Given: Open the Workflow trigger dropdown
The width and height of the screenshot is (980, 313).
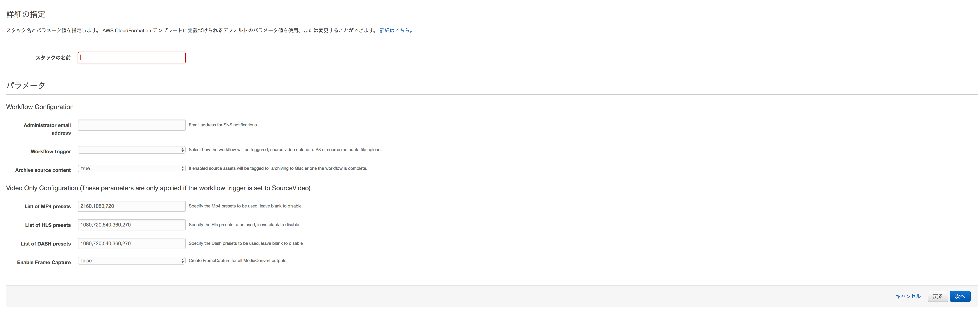Looking at the screenshot, I should click(132, 150).
